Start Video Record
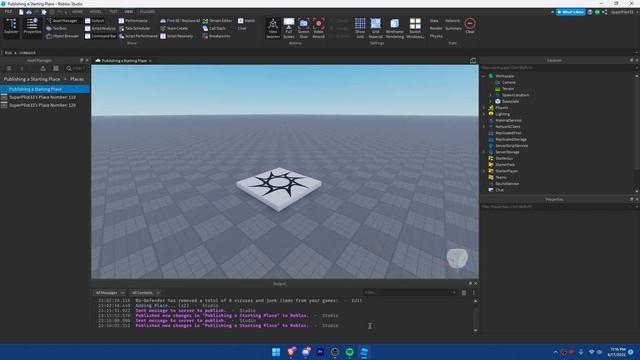This screenshot has width=640, height=360. pos(318,28)
